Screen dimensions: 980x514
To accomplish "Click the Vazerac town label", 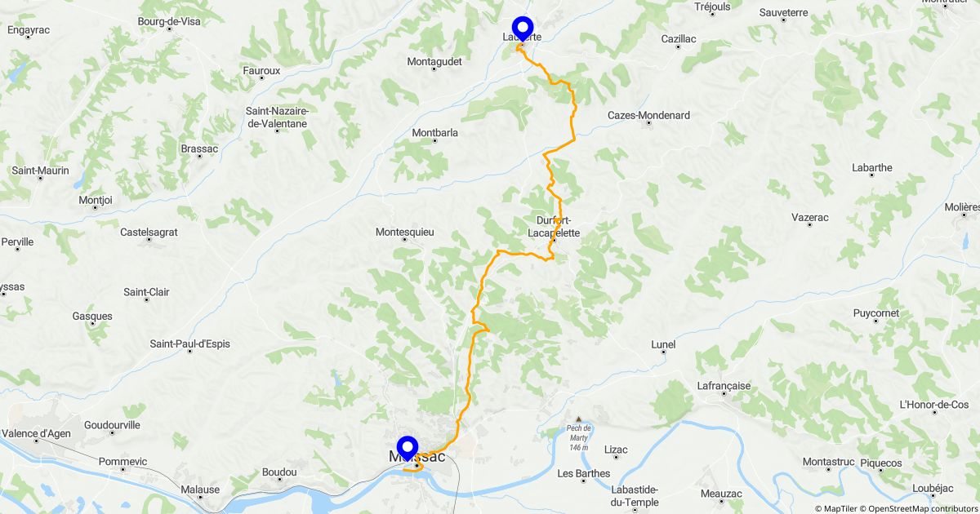I will click(x=810, y=217).
